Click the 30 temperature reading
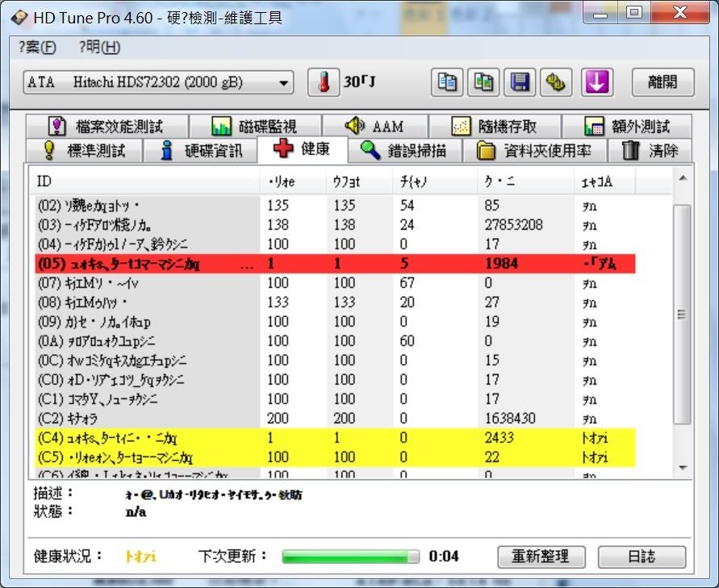 pos(360,82)
